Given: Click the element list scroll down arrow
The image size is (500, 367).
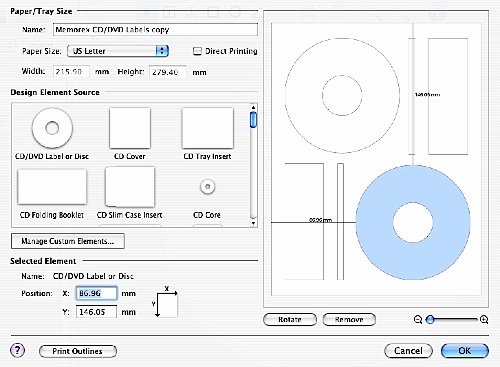Looking at the screenshot, I should pyautogui.click(x=253, y=223).
